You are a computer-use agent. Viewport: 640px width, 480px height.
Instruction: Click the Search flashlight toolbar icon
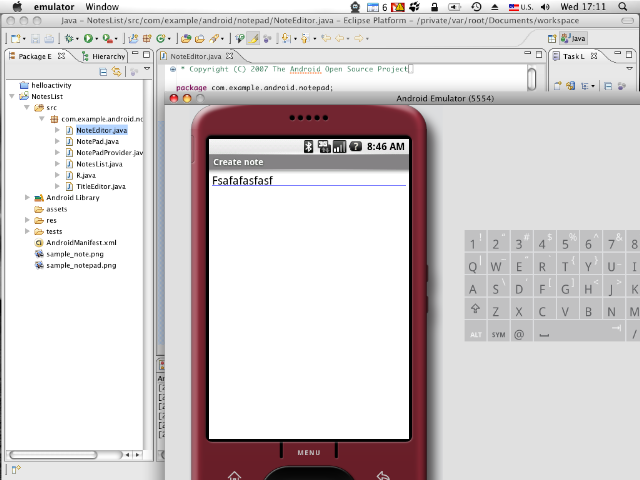tap(213, 38)
